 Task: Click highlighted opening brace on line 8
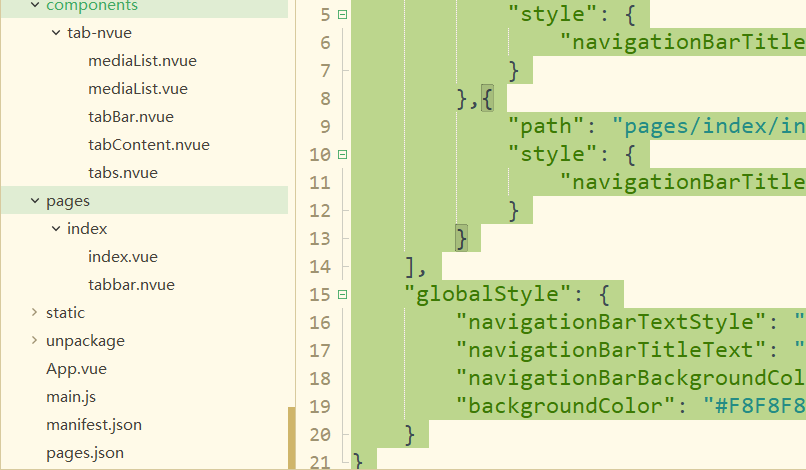[487, 99]
